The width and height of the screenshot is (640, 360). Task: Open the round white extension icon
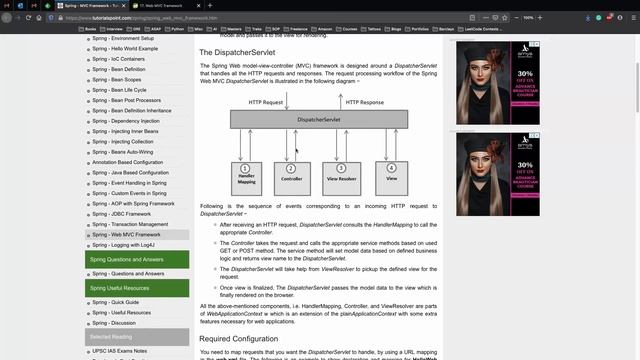click(620, 18)
